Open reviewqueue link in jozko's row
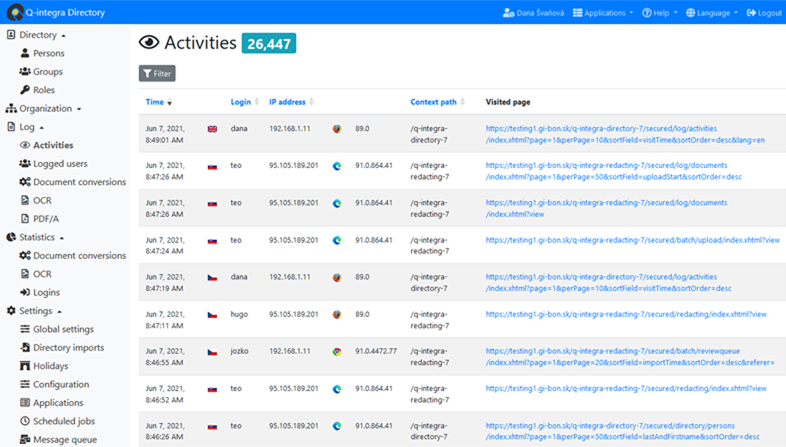Viewport: 786px width, 447px height. pos(630,357)
